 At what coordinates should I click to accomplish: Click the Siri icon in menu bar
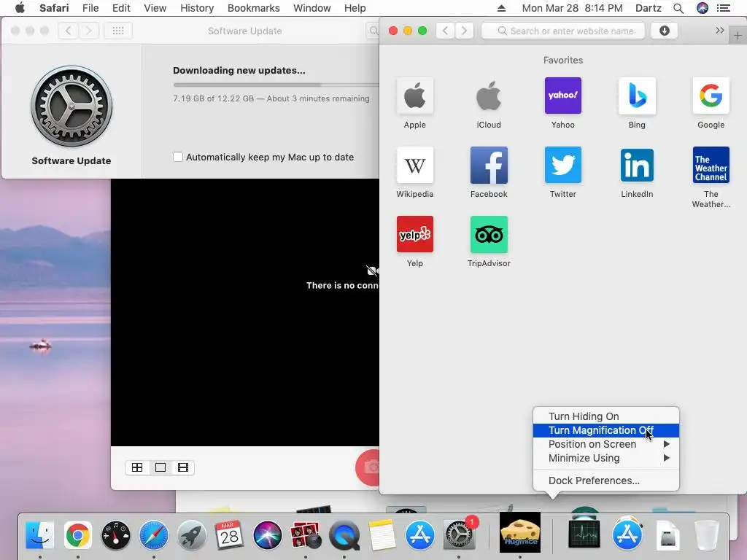click(703, 8)
